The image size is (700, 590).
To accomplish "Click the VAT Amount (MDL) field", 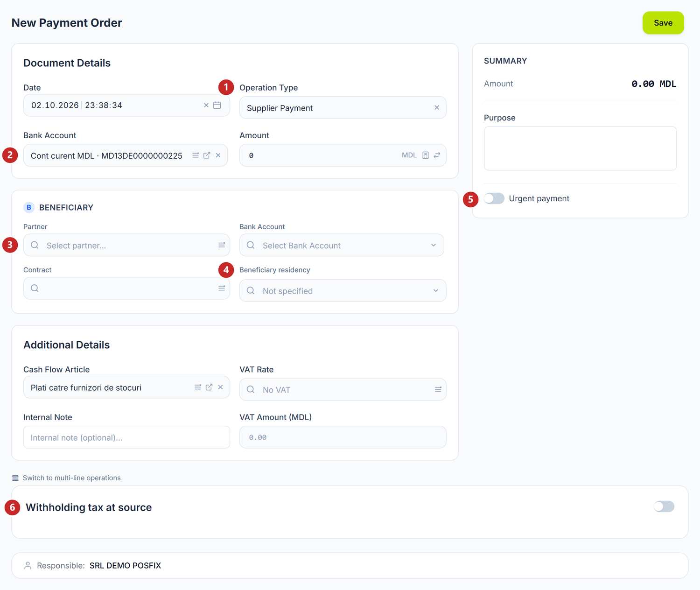I will coord(343,437).
